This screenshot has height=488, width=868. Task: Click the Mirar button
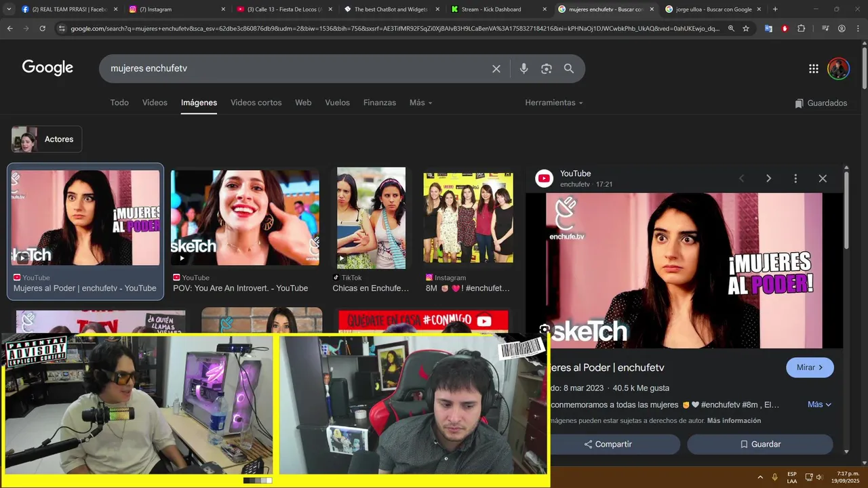(810, 367)
